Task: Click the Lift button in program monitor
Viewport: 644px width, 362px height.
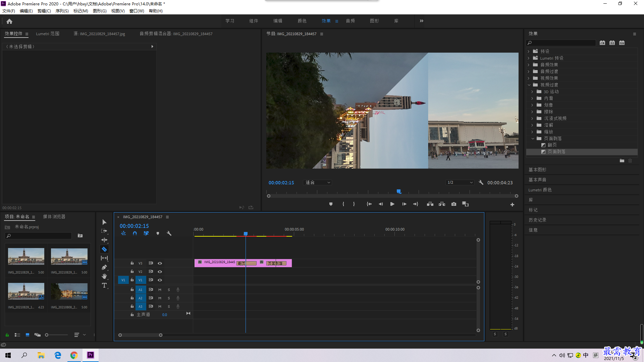Action: (430, 204)
